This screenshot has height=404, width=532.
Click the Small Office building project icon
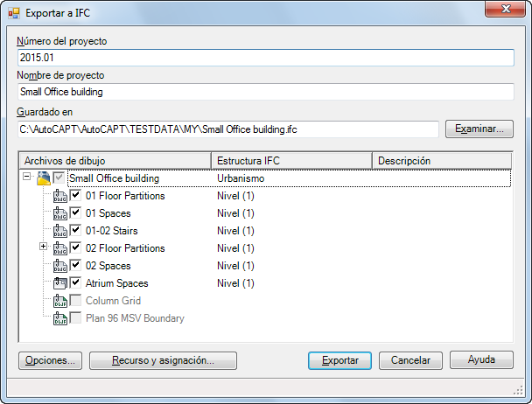pyautogui.click(x=43, y=178)
